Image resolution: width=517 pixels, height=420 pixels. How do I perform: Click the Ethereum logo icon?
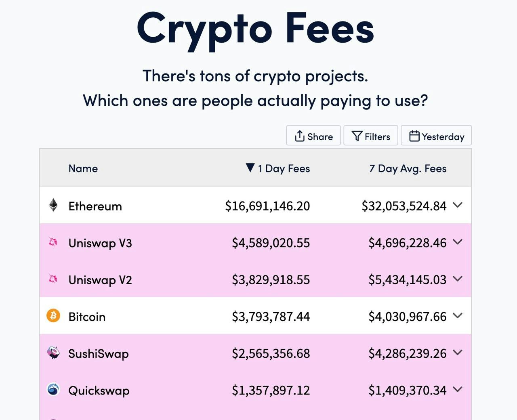point(53,206)
